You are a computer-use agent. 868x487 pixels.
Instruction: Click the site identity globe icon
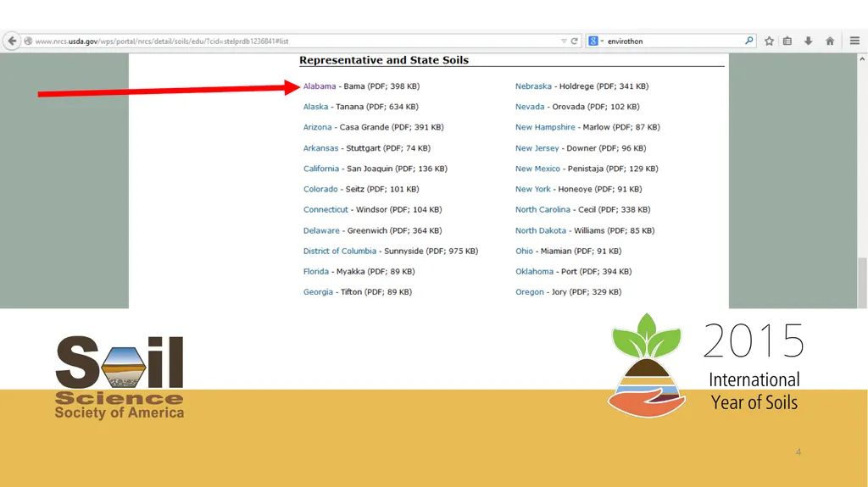click(x=28, y=41)
